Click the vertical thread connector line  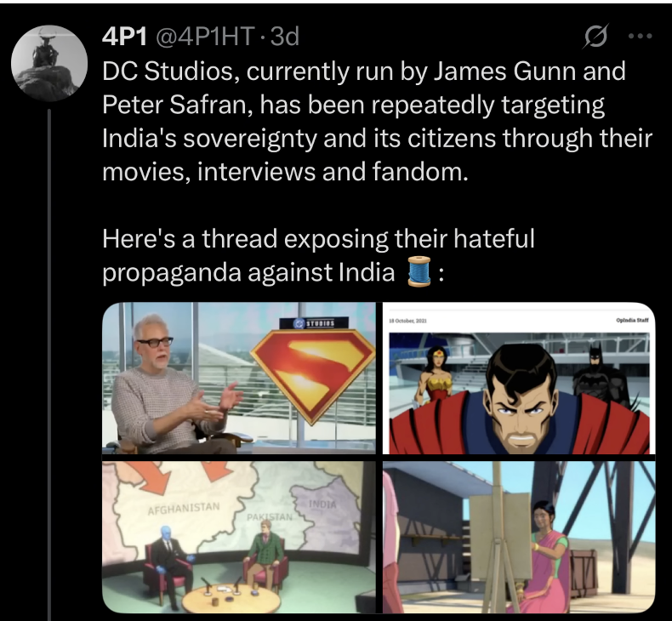(x=49, y=364)
